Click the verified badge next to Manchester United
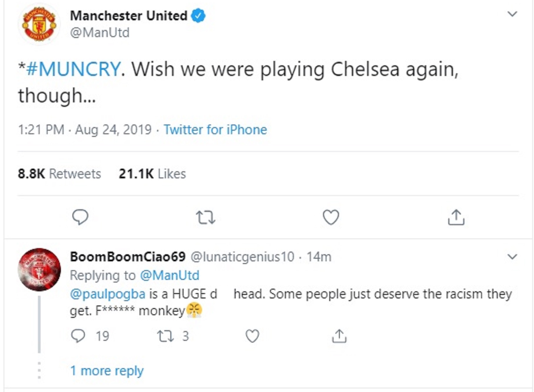 point(198,16)
